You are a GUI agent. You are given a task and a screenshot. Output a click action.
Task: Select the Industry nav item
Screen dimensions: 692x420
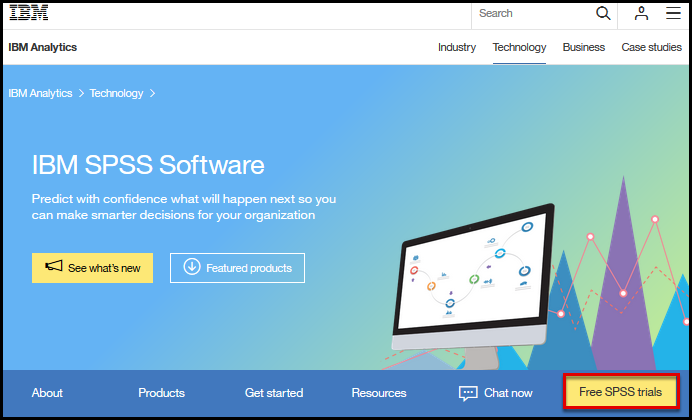457,47
